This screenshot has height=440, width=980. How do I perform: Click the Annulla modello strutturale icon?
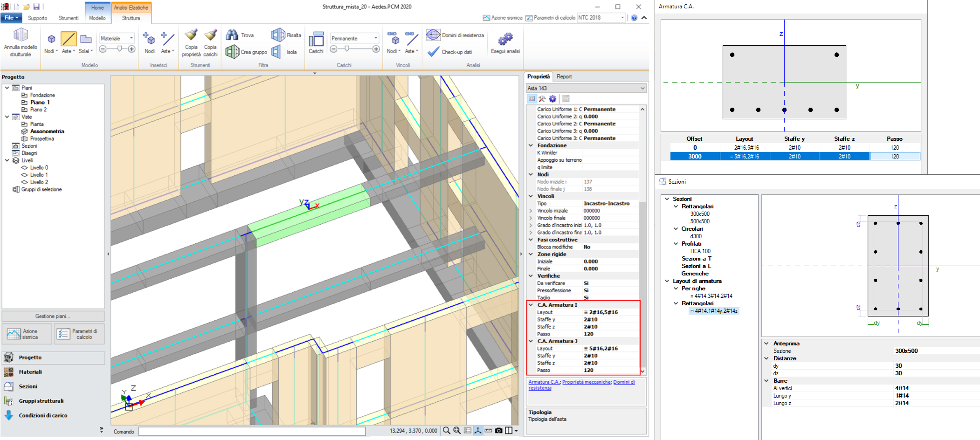(x=21, y=35)
